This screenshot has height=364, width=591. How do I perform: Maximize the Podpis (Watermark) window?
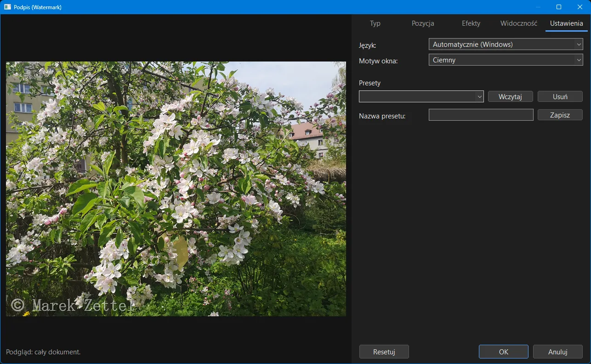[x=559, y=7]
